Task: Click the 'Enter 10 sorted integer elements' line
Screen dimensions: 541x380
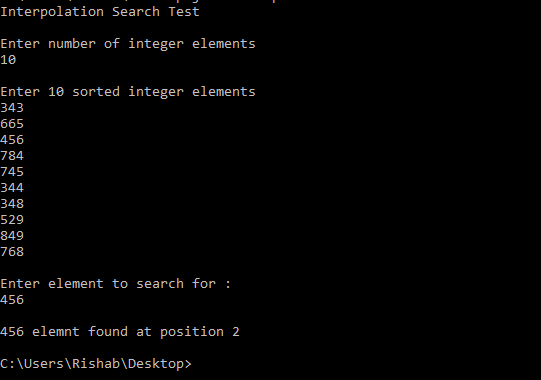Action: pyautogui.click(x=128, y=92)
